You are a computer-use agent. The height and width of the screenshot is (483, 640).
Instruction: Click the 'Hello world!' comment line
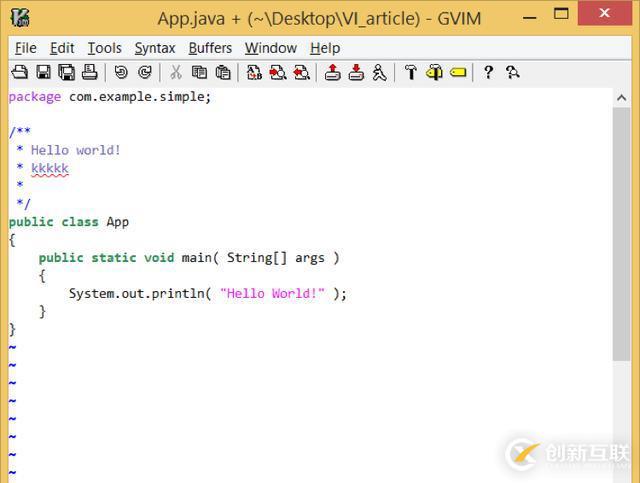pyautogui.click(x=76, y=150)
